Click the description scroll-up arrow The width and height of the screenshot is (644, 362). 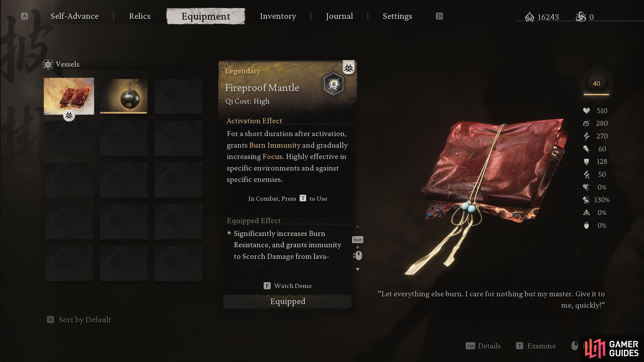click(358, 227)
